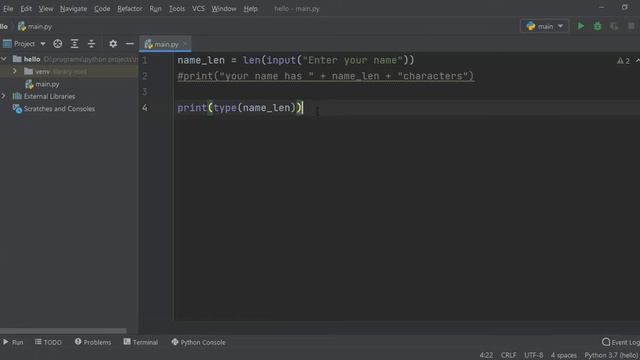Start debugging with the bug icon
Viewport: 640px width, 360px height.
pos(598,26)
